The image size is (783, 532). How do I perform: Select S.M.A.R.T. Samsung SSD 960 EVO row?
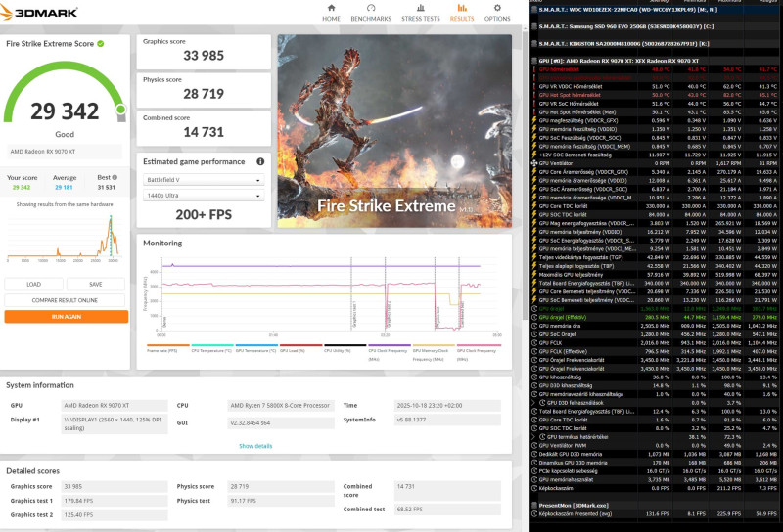pyautogui.click(x=655, y=26)
